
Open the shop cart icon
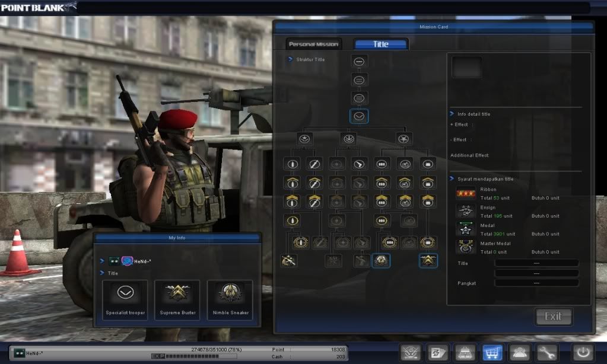(492, 352)
